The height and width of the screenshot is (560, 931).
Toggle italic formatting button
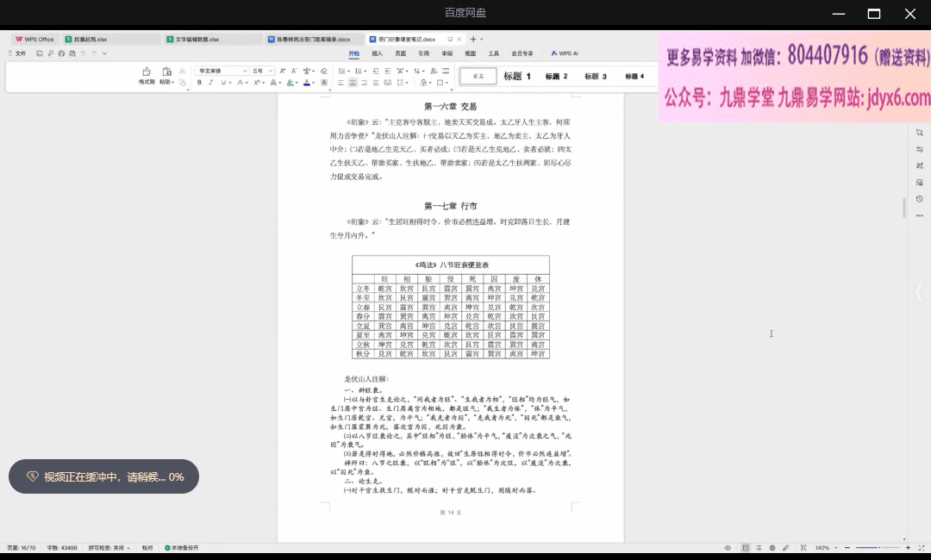(210, 83)
